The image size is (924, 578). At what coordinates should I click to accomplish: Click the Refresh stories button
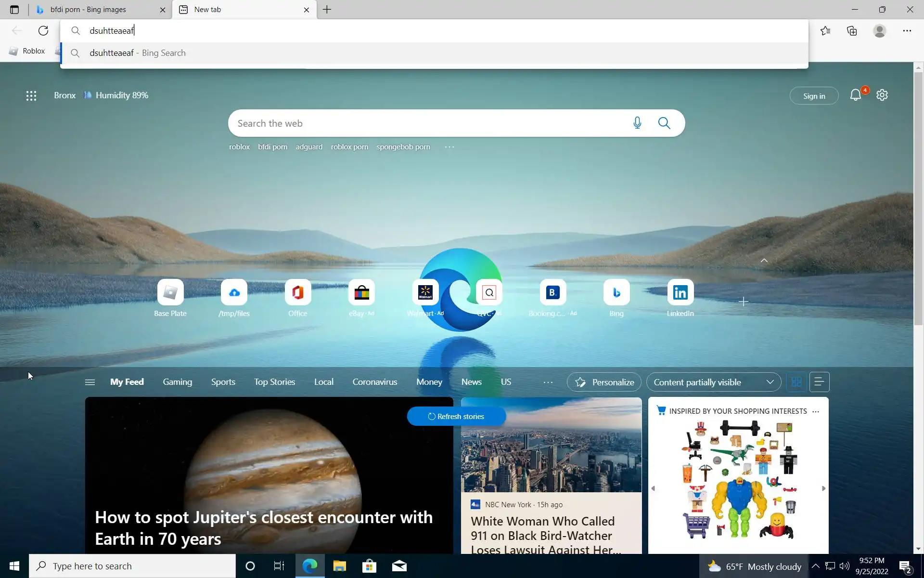pos(456,417)
